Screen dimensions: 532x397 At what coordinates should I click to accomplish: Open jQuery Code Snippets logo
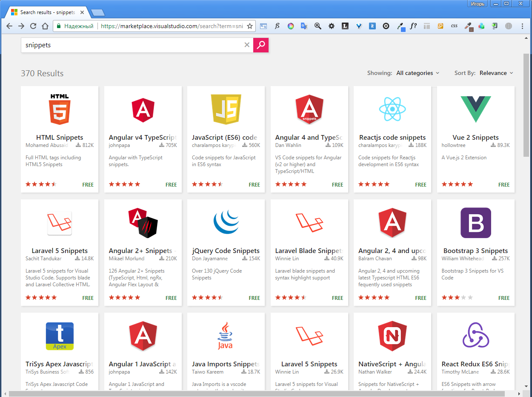(226, 222)
